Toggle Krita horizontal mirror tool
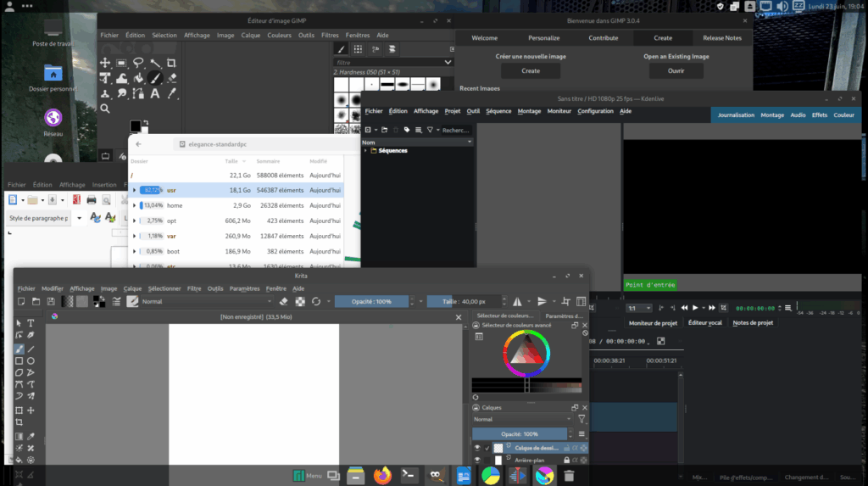868x486 pixels. tap(517, 301)
